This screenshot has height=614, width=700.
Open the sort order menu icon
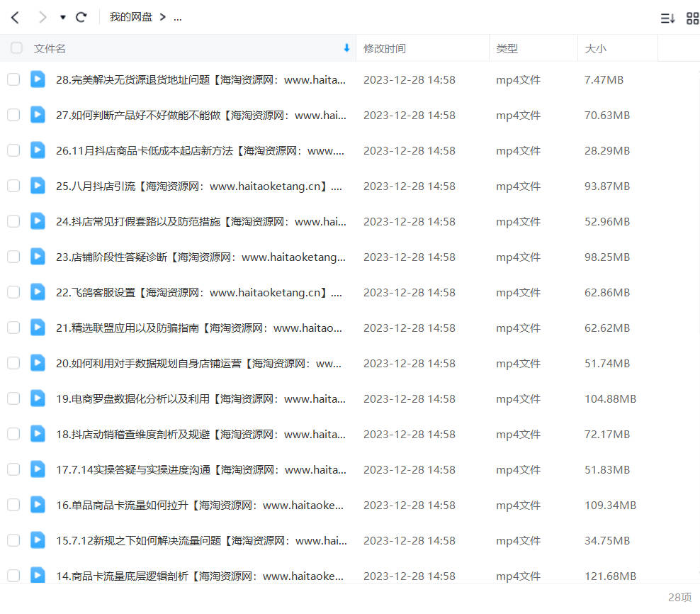(667, 18)
